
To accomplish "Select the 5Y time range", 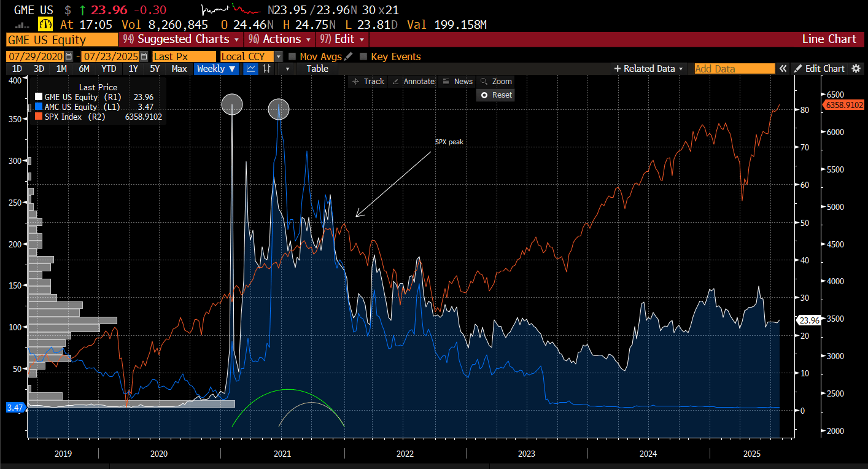I will (155, 69).
